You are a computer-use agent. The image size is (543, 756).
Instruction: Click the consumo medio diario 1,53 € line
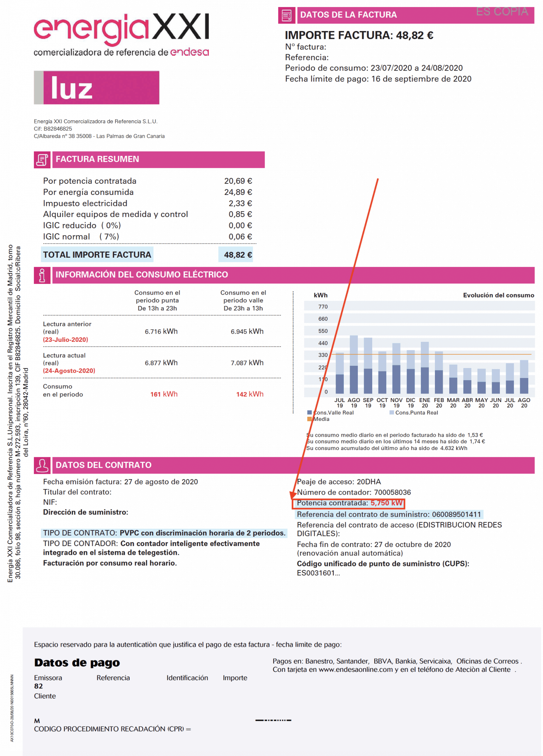coord(395,435)
